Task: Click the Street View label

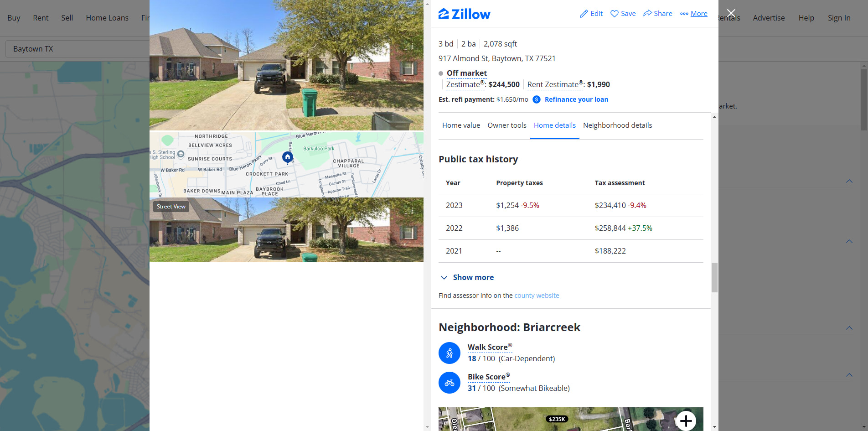Action: click(171, 207)
